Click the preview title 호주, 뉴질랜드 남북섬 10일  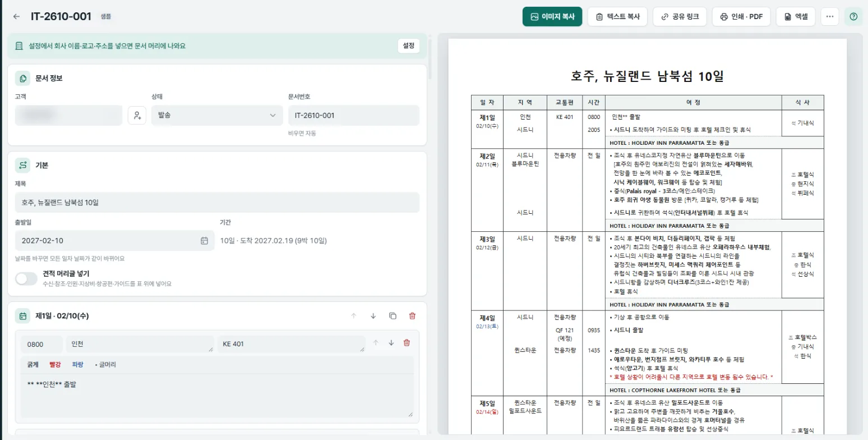[647, 76]
